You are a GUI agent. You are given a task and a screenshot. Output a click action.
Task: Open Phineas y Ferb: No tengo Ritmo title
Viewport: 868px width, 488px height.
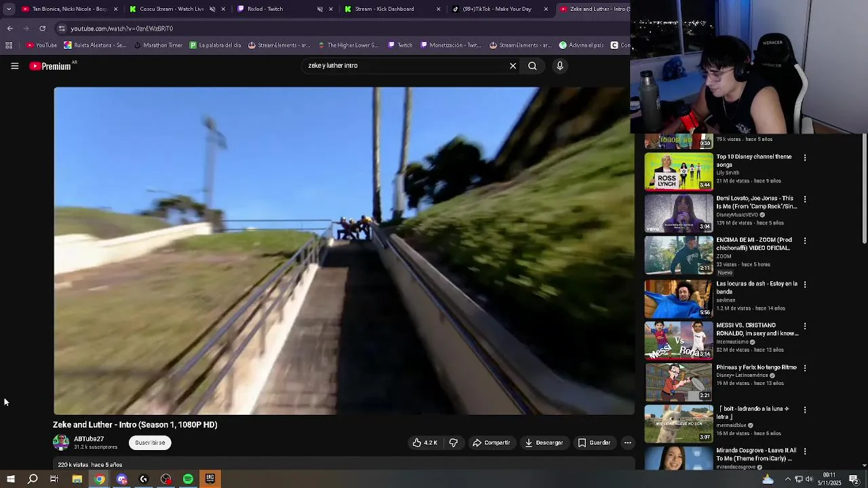(756, 367)
